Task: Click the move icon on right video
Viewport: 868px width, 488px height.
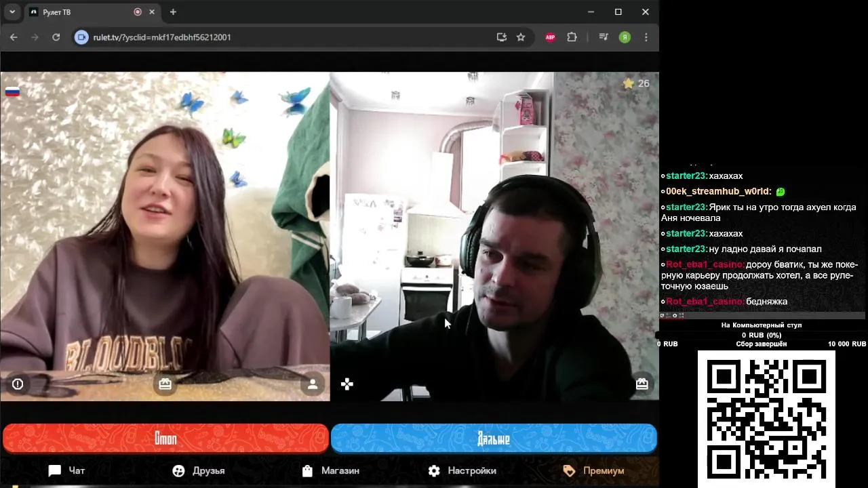Action: (347, 384)
